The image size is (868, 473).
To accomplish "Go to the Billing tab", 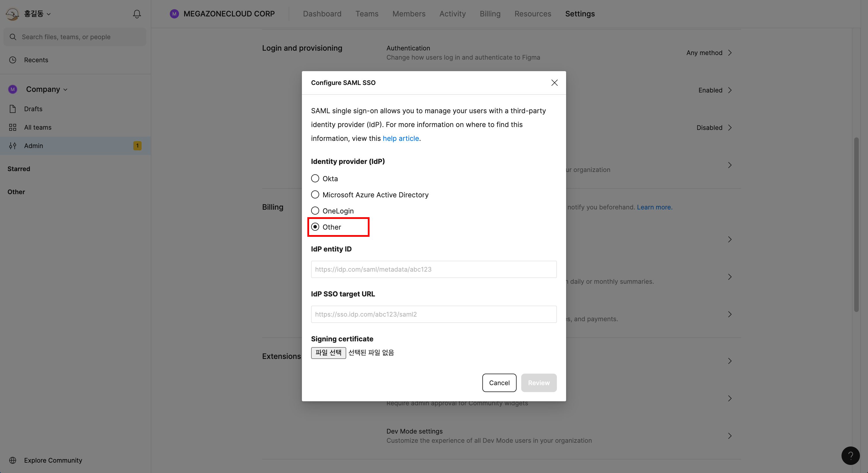I will pos(490,14).
